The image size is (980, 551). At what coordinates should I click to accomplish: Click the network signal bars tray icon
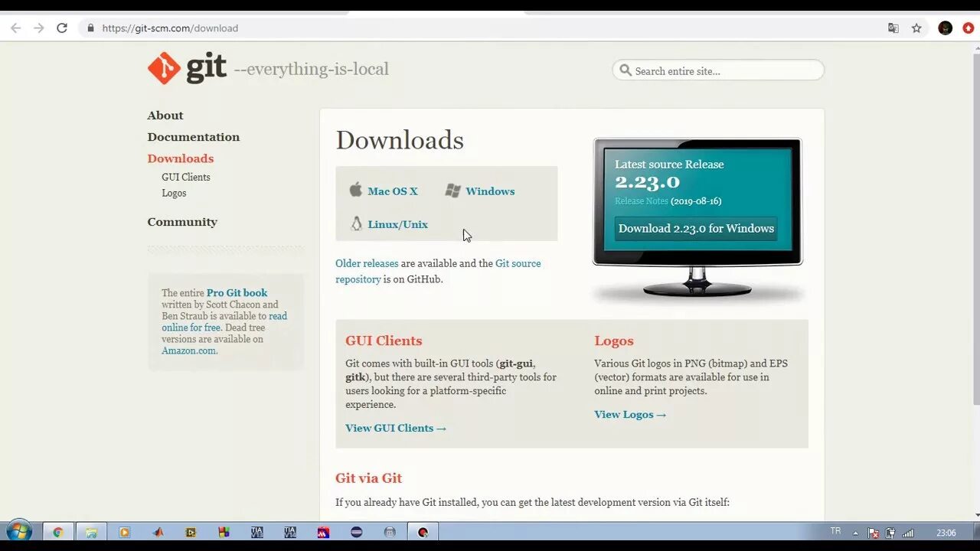point(908,533)
